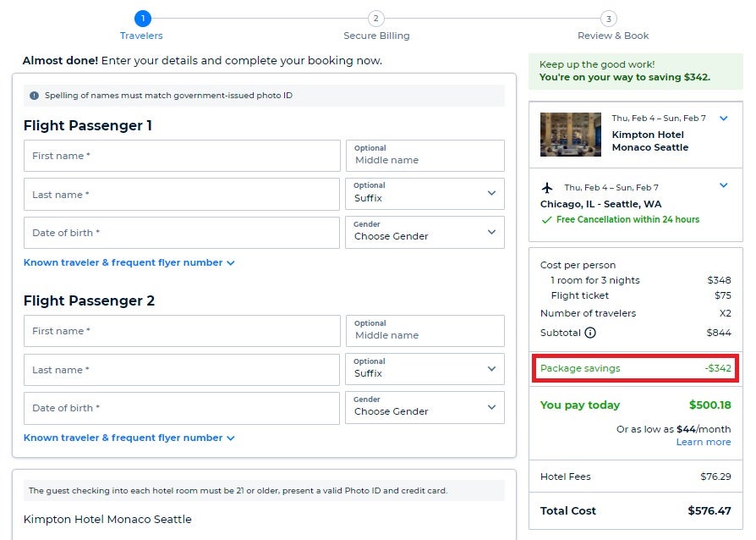Screen dimensions: 756x540
Task: Open the Suffix dropdown for Flight Passenger 1
Action: point(425,194)
